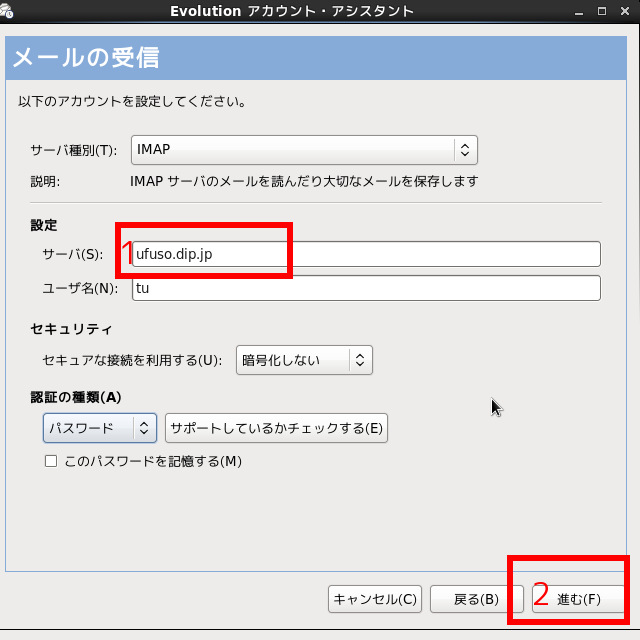Click the ユーザ名 field containing tu

(x=365, y=288)
